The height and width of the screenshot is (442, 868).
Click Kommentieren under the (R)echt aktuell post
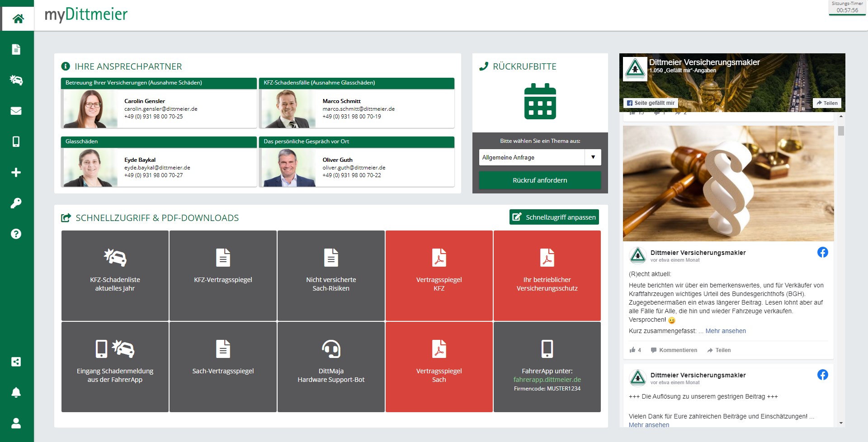[674, 350]
